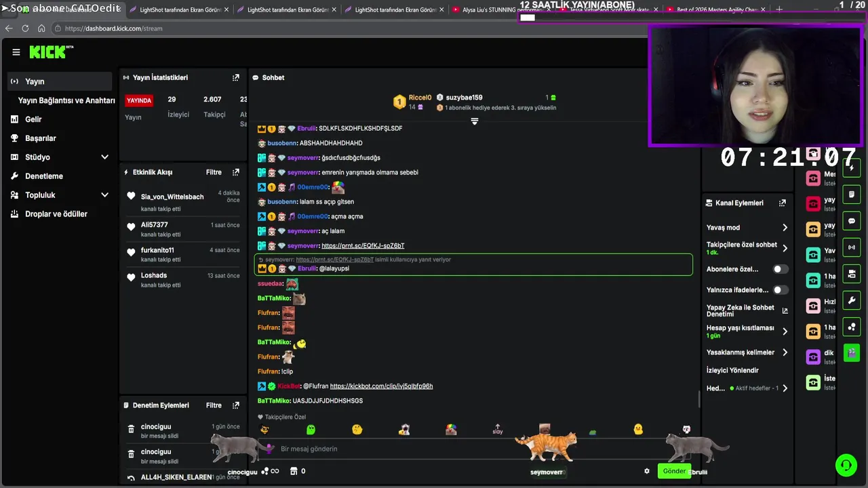Viewport: 868px width, 488px height.
Task: Insert the green blob emote
Action: 311,430
